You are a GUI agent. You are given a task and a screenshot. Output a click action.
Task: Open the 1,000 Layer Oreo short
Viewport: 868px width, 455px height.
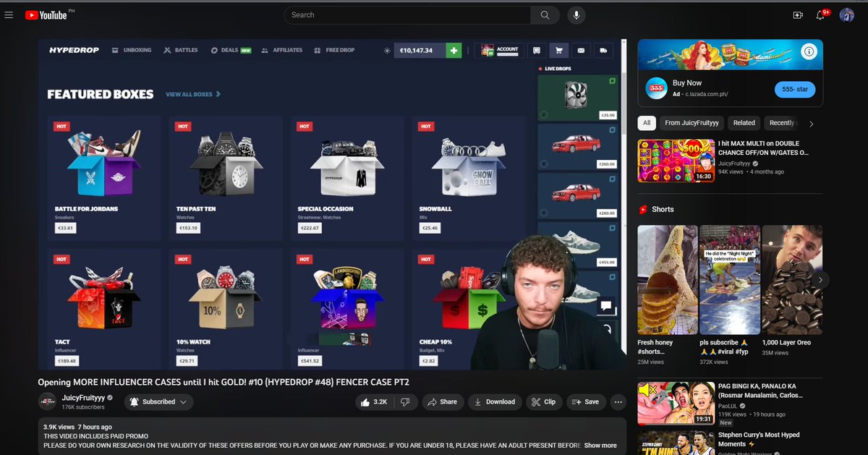[x=792, y=279]
